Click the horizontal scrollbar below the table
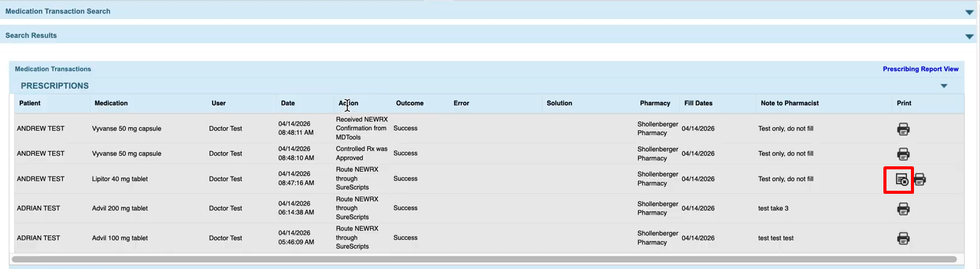This screenshot has height=269, width=980. tap(484, 259)
